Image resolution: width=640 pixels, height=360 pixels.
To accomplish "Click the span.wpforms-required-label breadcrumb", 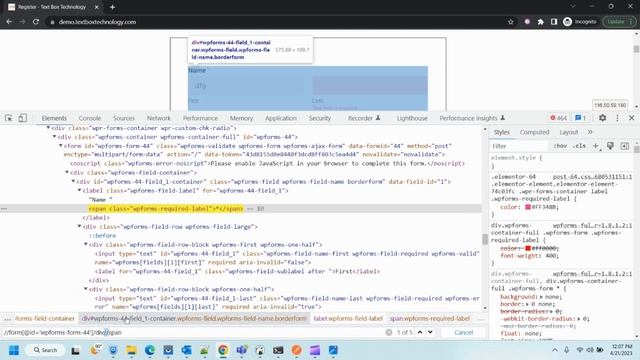I will click(429, 318).
